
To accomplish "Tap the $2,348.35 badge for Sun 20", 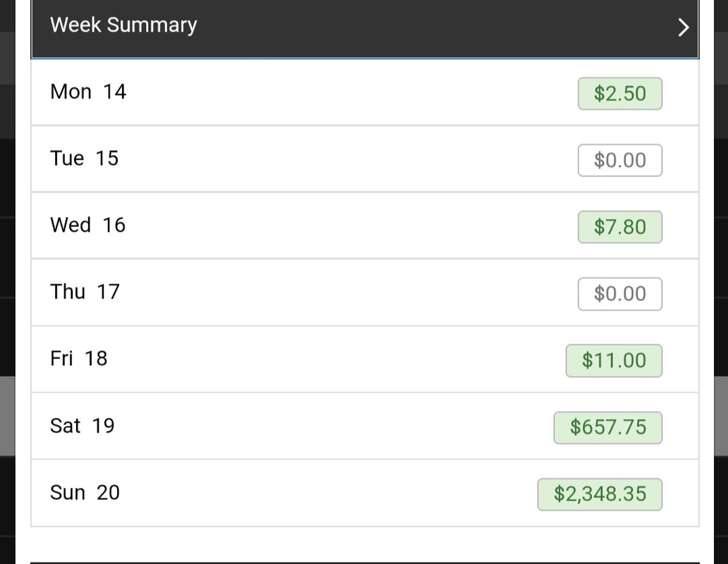I will (600, 494).
